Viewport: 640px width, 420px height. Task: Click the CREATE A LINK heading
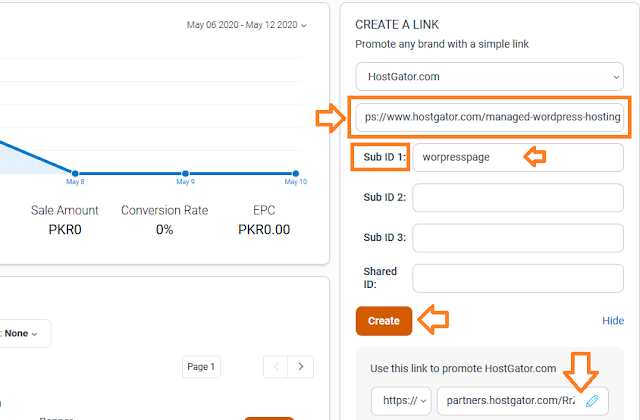[x=397, y=25]
